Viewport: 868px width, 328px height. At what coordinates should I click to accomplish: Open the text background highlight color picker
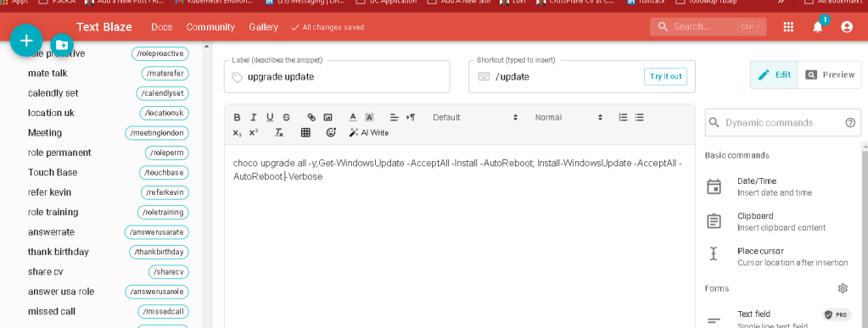[369, 117]
